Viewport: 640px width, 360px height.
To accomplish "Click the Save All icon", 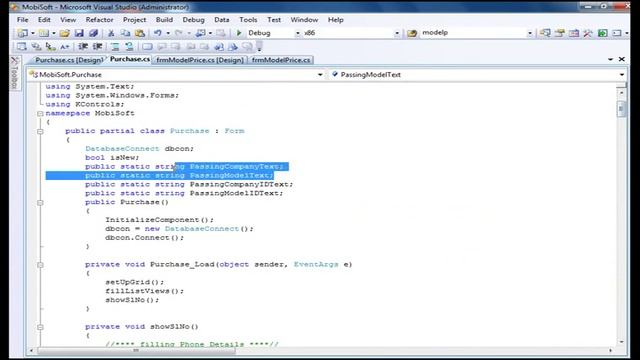I will tap(93, 33).
